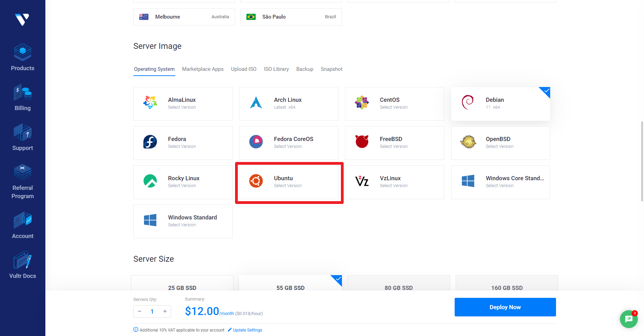Open the Products sidebar section
The height and width of the screenshot is (336, 644).
pos(23,57)
